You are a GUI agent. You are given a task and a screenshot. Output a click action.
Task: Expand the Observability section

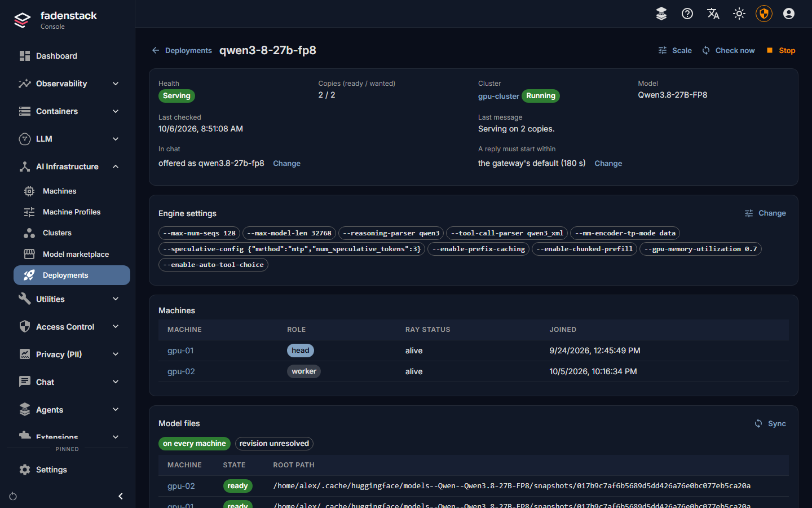point(72,84)
